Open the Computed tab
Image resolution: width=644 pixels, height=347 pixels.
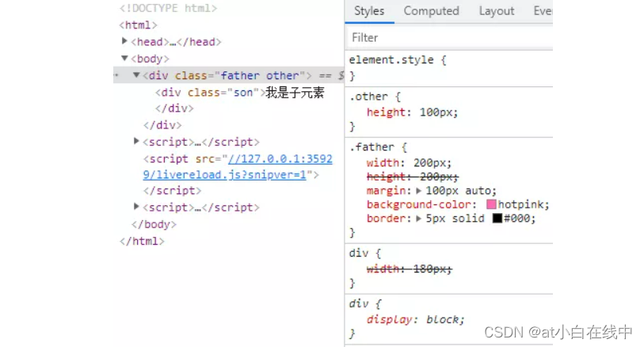pyautogui.click(x=431, y=11)
